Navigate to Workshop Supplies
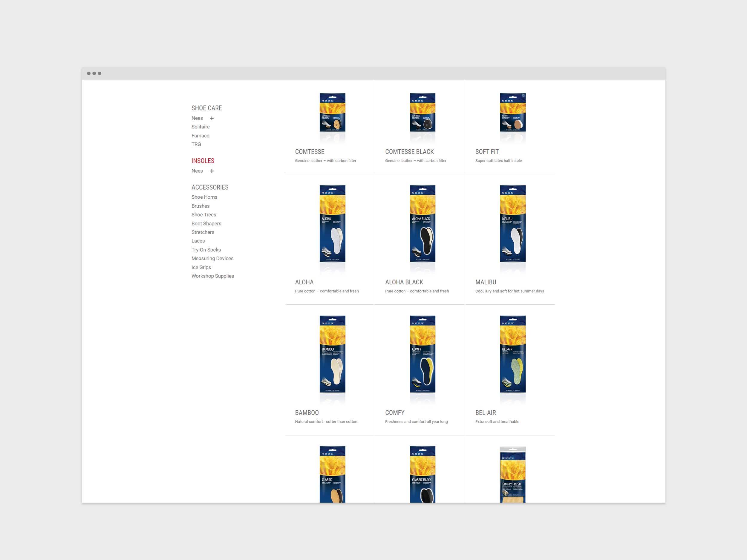This screenshot has width=747, height=560. pos(212,276)
